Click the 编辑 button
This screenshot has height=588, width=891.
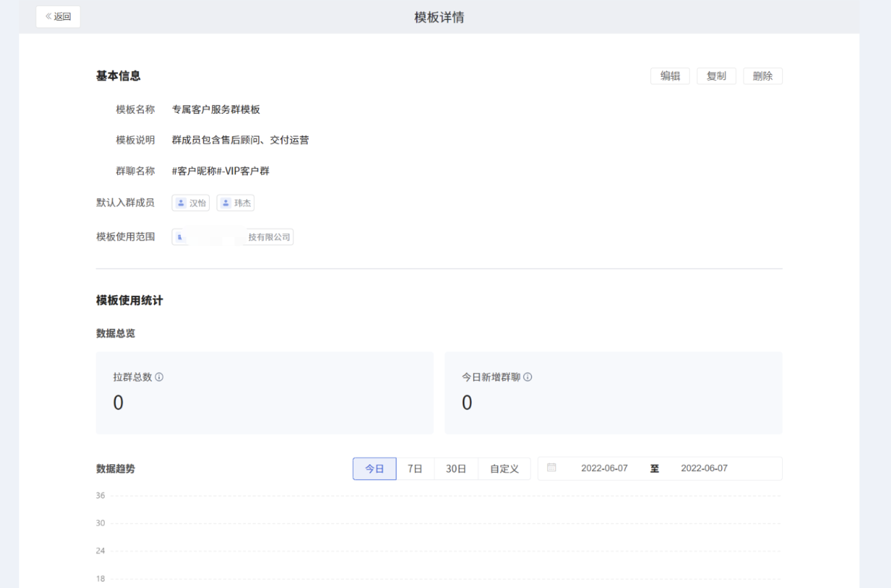point(670,76)
